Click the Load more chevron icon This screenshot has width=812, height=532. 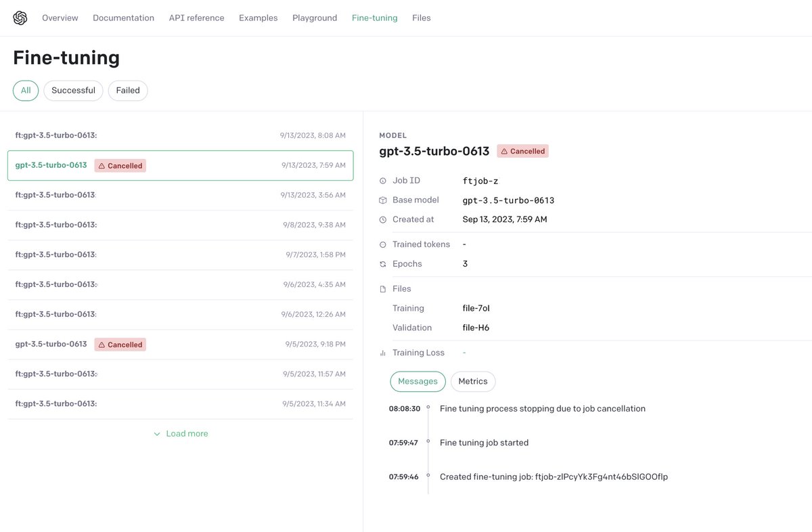click(157, 434)
